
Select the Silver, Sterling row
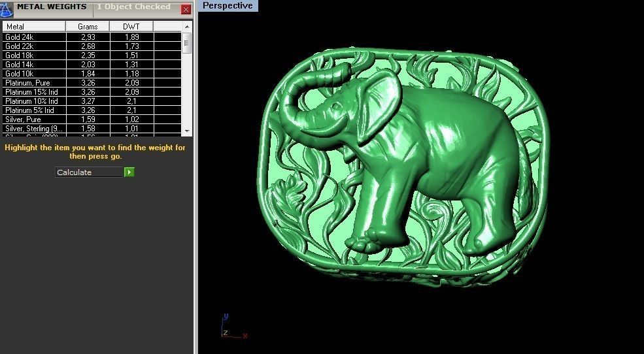click(92, 129)
